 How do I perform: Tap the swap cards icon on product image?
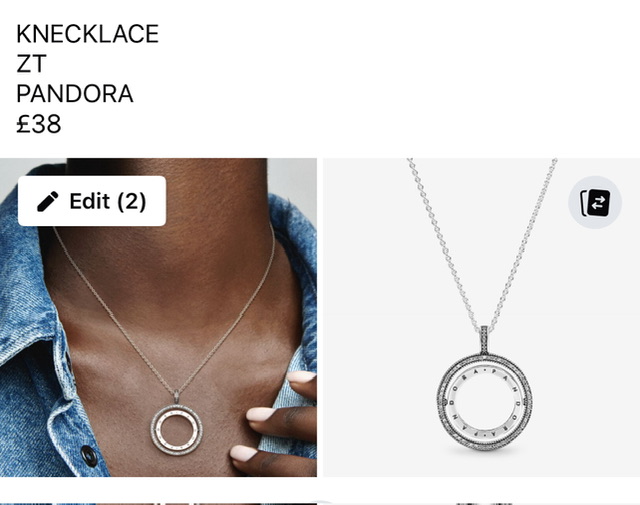tap(595, 202)
